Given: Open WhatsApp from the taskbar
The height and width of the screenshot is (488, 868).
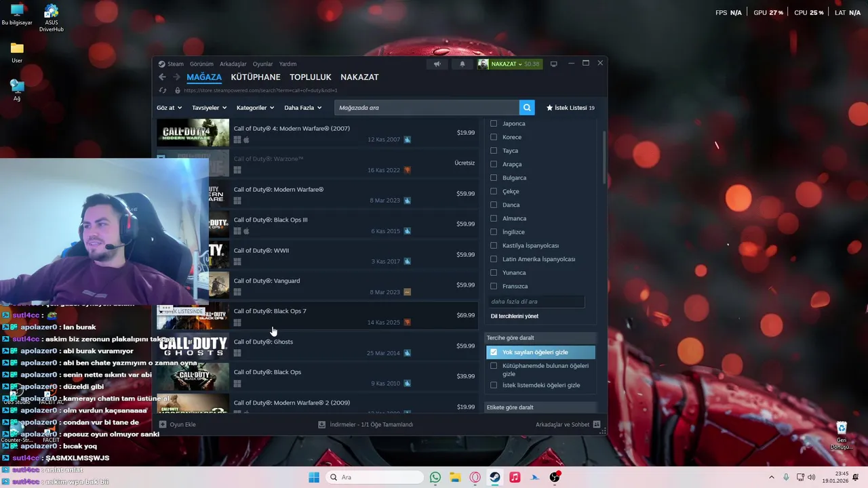Looking at the screenshot, I should (435, 477).
